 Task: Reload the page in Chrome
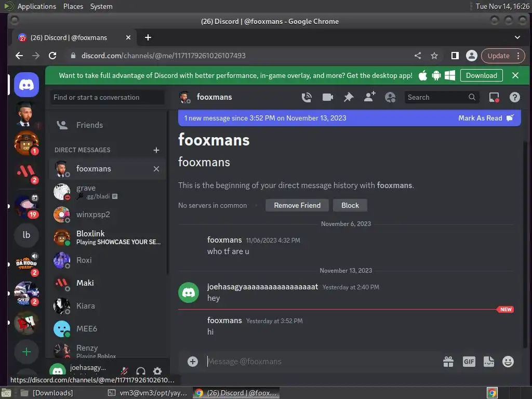tap(52, 56)
